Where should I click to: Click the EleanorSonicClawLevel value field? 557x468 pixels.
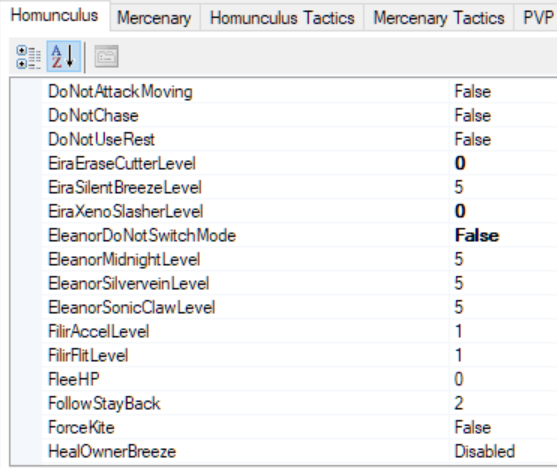(503, 307)
